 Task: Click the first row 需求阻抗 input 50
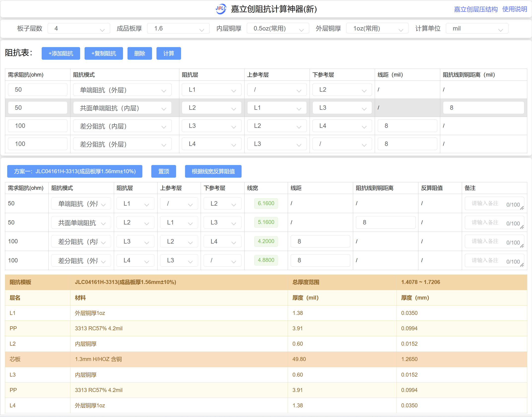37,90
